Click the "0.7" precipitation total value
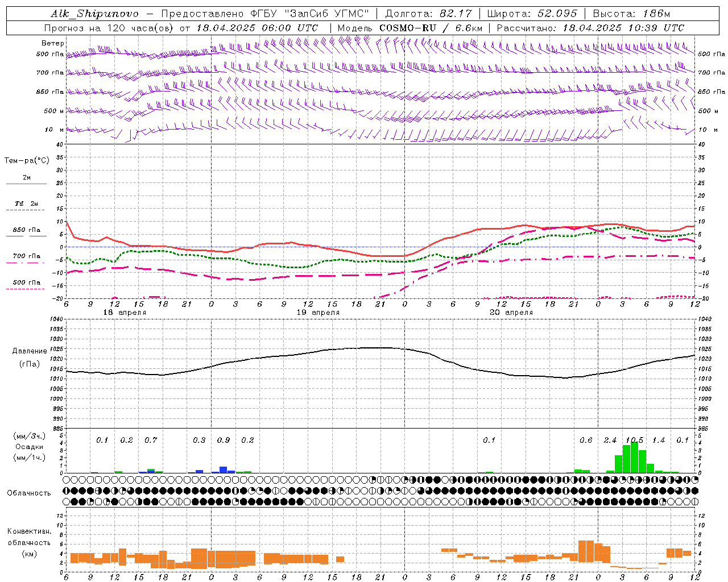 click(x=151, y=440)
